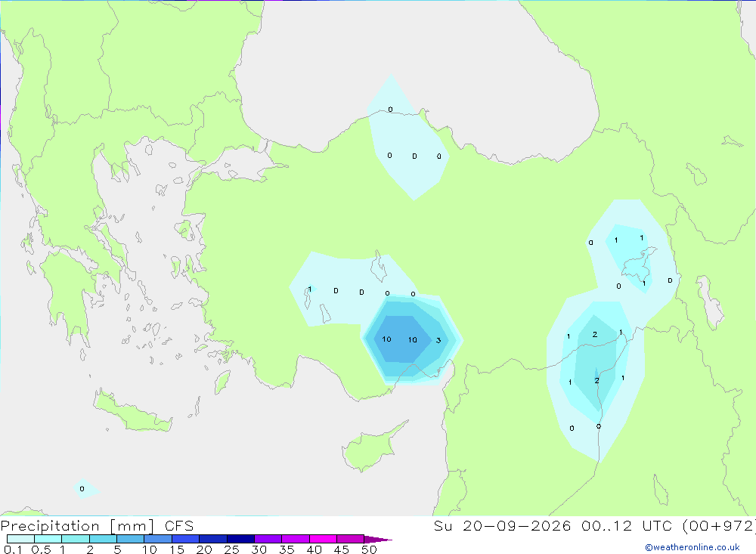Pick the 20–25 mm dark blue swatch
This screenshot has height=554, width=756.
tap(212, 539)
